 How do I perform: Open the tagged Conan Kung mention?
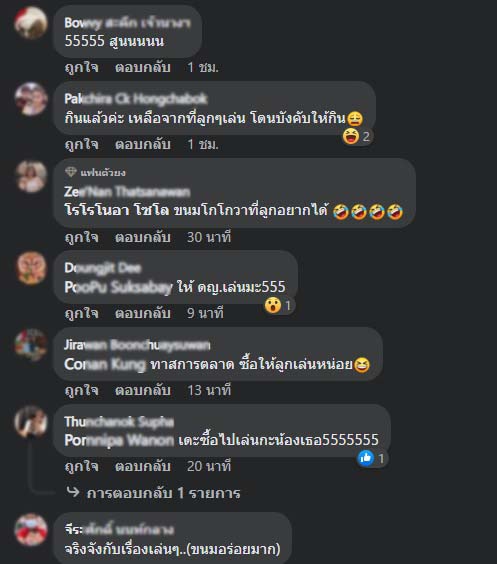(x=105, y=364)
